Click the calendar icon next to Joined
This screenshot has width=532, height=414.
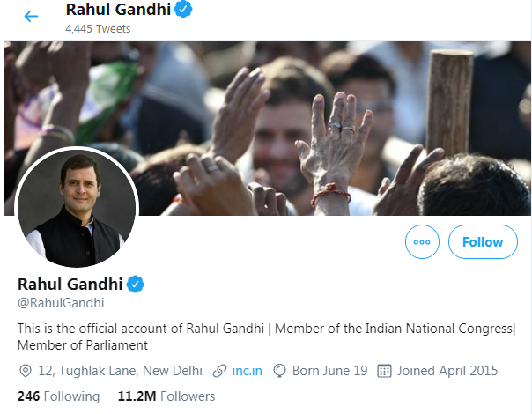click(x=384, y=371)
